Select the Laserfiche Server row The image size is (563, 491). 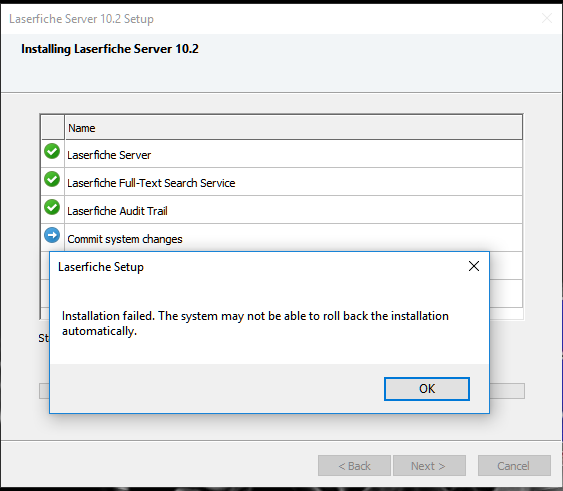[x=282, y=154]
